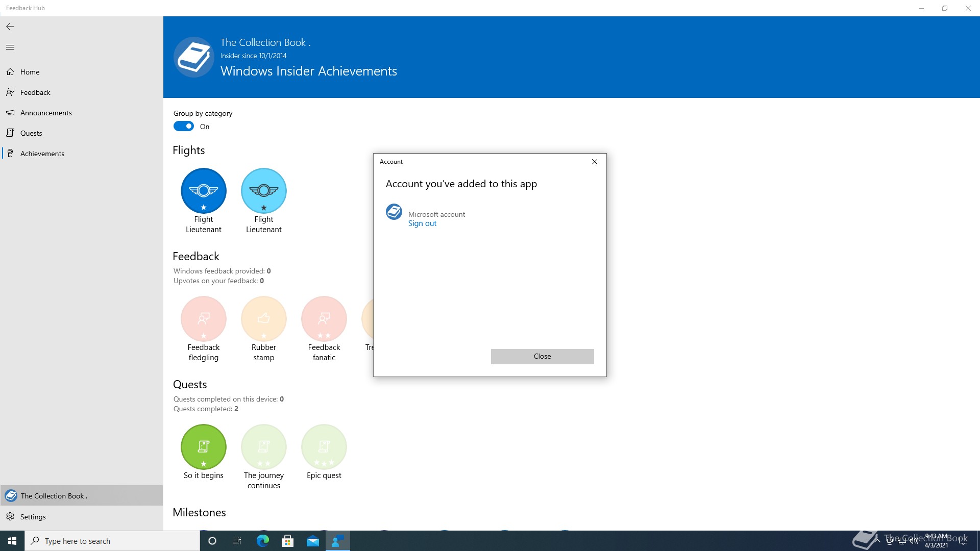Dismiss Account dialog with X icon
This screenshot has width=980, height=551.
[594, 162]
